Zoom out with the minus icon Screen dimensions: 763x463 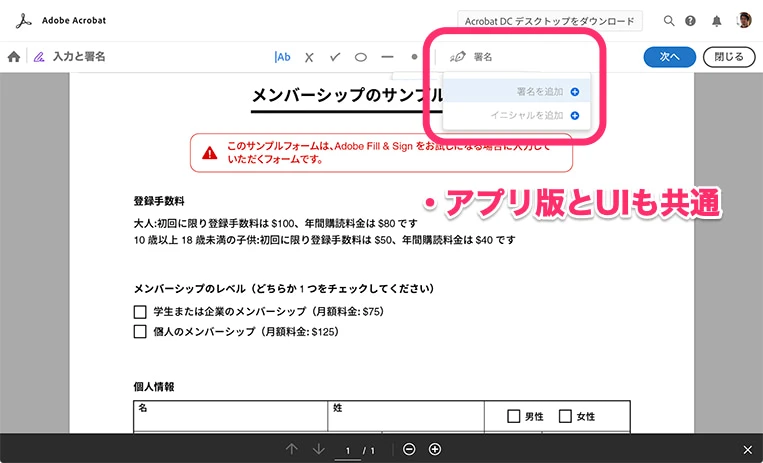(409, 449)
